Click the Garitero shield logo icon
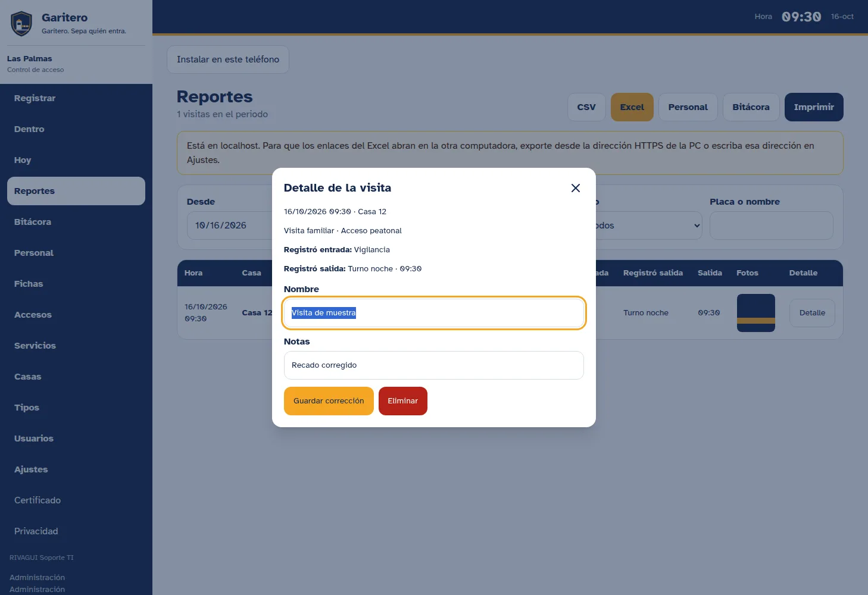The image size is (868, 595). tap(21, 24)
